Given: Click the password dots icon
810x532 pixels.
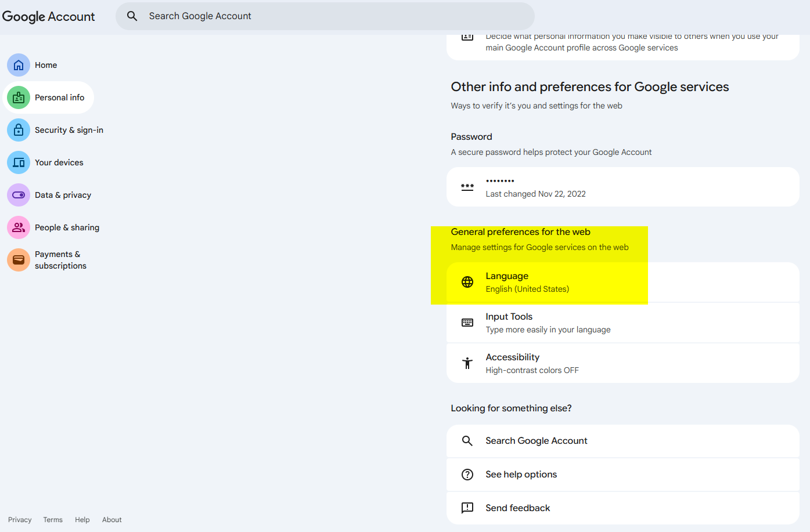Looking at the screenshot, I should pyautogui.click(x=467, y=187).
